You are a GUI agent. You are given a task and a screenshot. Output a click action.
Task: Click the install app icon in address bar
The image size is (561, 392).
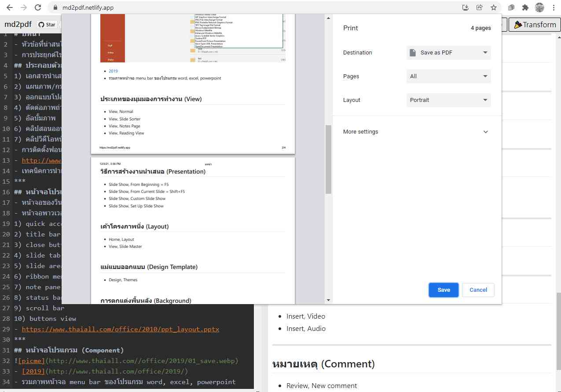pyautogui.click(x=465, y=7)
